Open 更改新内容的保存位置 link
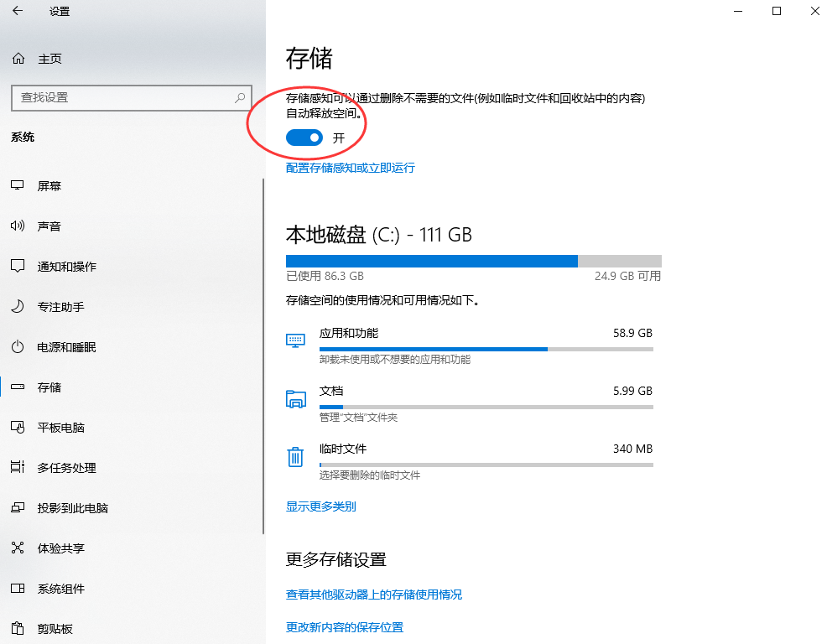 [345, 627]
